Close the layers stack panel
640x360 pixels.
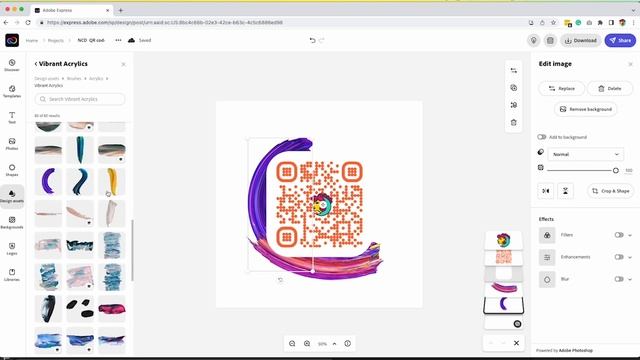[x=516, y=343]
